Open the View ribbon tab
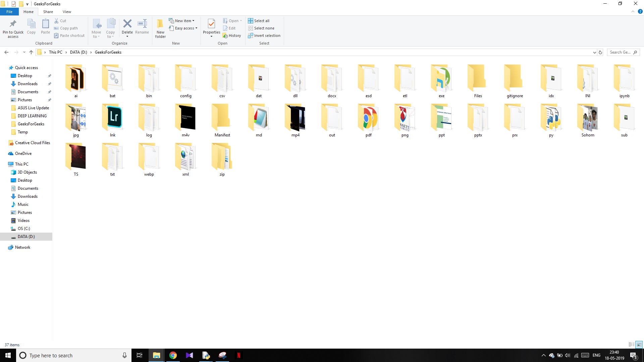This screenshot has height=362, width=644. [66, 12]
